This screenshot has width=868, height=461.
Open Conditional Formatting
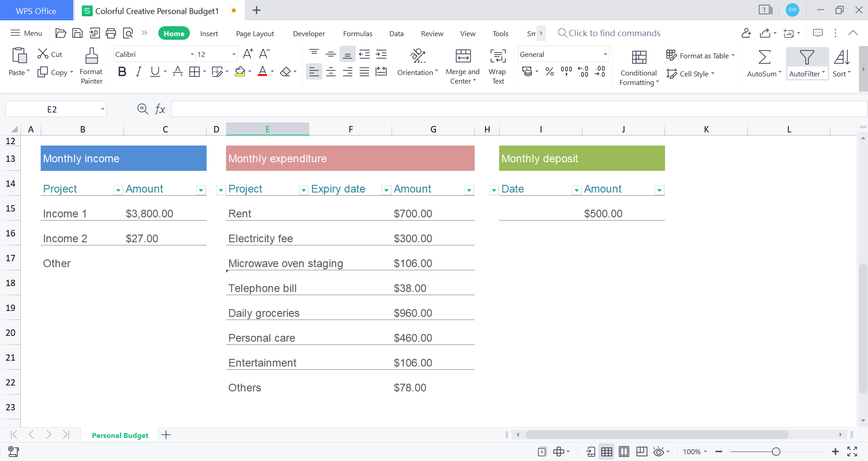[x=639, y=67]
